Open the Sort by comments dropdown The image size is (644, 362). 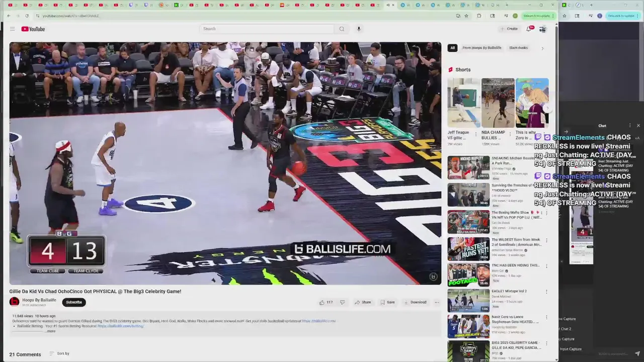[x=59, y=353]
